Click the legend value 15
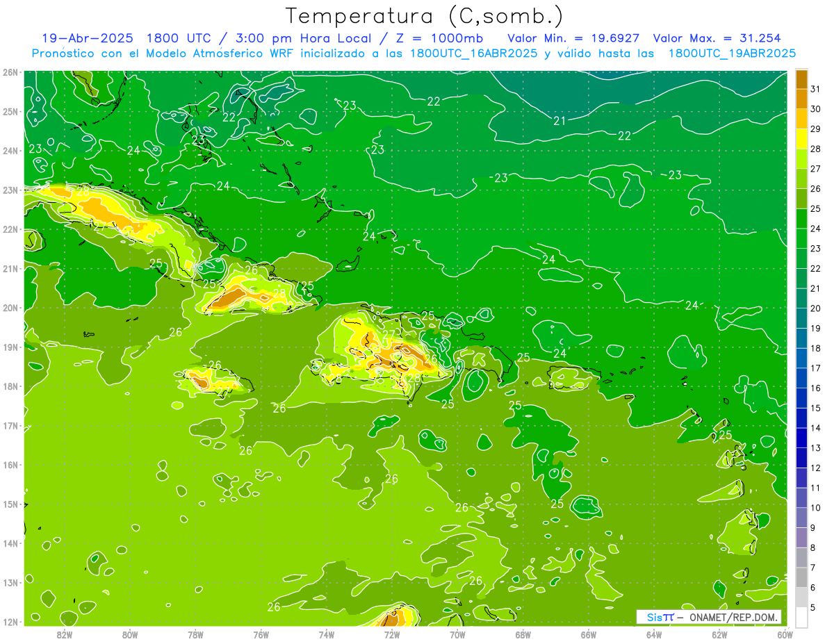Viewport: 834px width, 644px height. 815,408
